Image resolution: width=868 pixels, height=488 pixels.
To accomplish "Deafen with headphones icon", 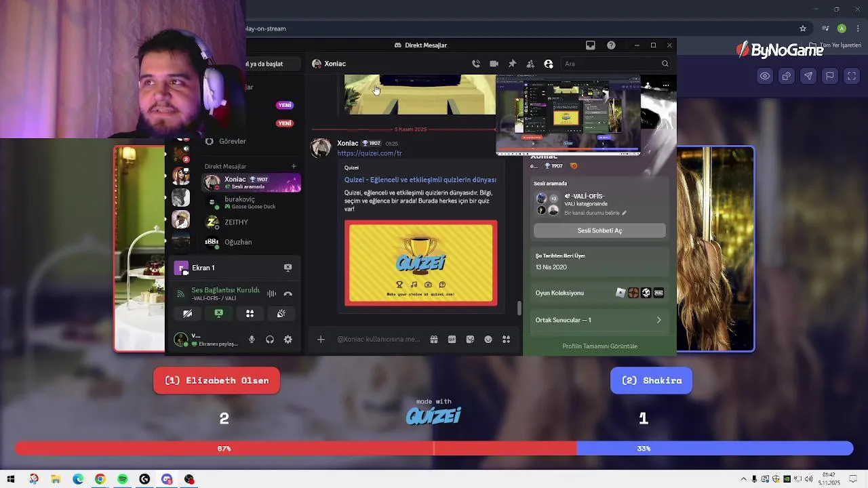I will tap(270, 340).
